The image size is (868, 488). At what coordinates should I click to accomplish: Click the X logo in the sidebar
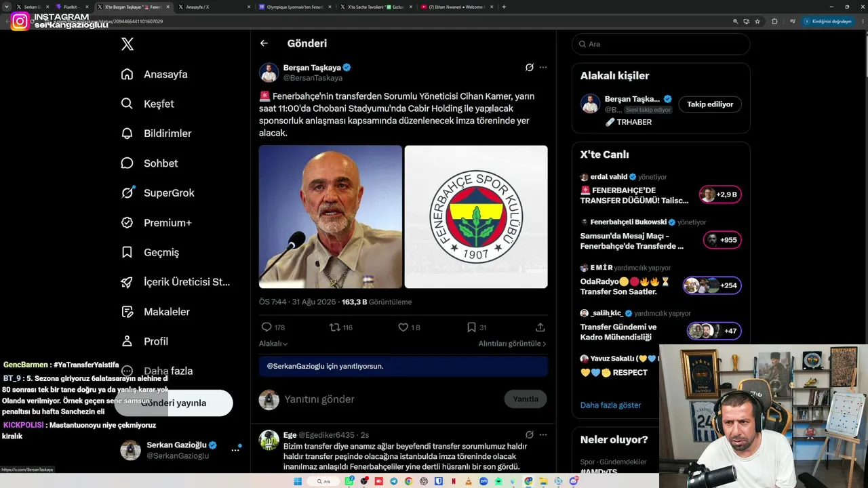[127, 45]
